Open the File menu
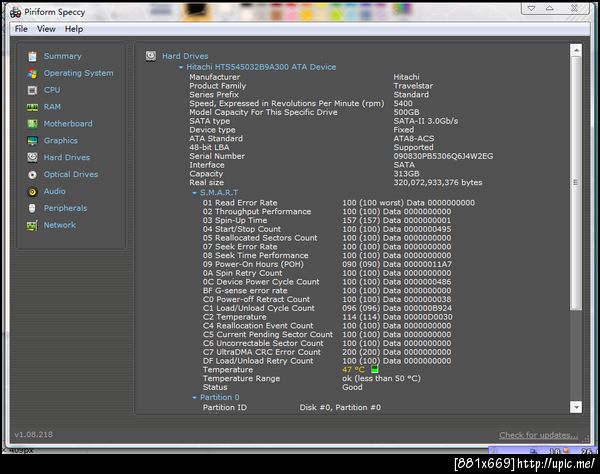 click(x=21, y=29)
